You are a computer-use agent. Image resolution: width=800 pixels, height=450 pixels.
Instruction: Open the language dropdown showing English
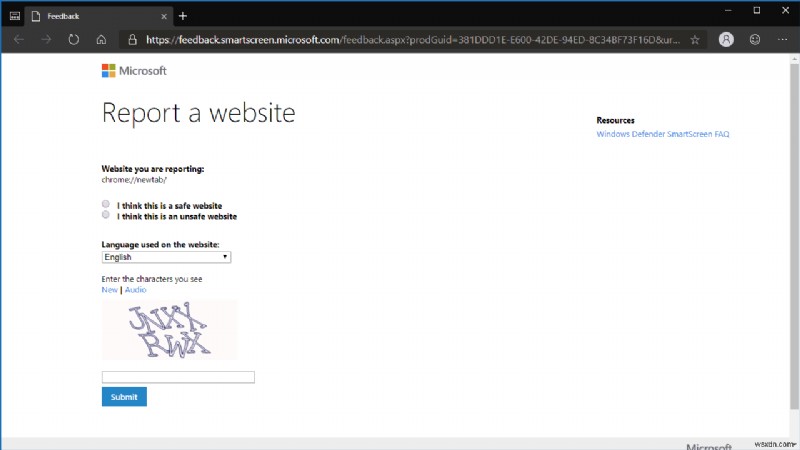coord(166,257)
